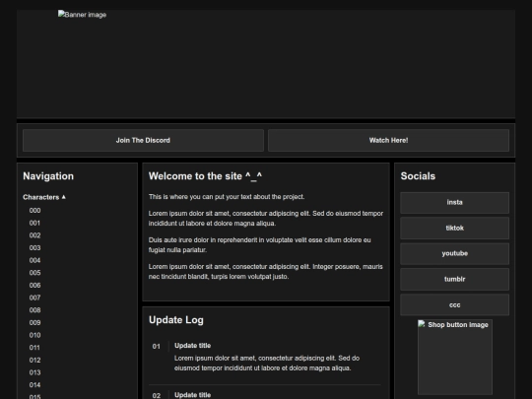Open the youtube social button
The height and width of the screenshot is (399, 532).
[454, 254]
